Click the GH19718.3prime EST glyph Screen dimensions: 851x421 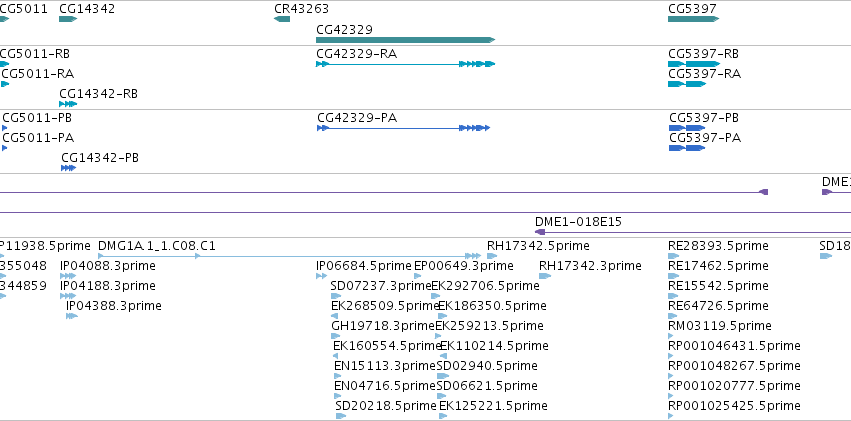coord(335,336)
